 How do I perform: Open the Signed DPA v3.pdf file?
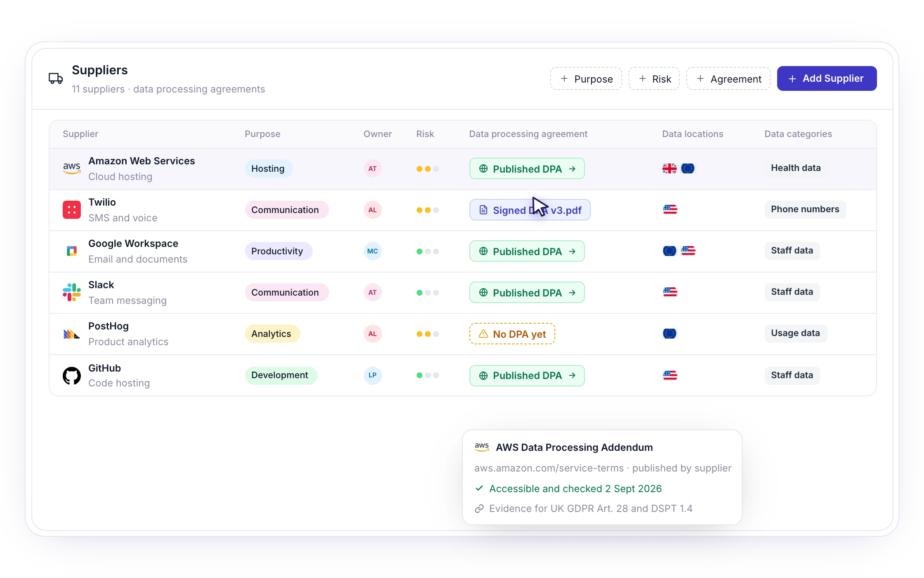pyautogui.click(x=530, y=210)
